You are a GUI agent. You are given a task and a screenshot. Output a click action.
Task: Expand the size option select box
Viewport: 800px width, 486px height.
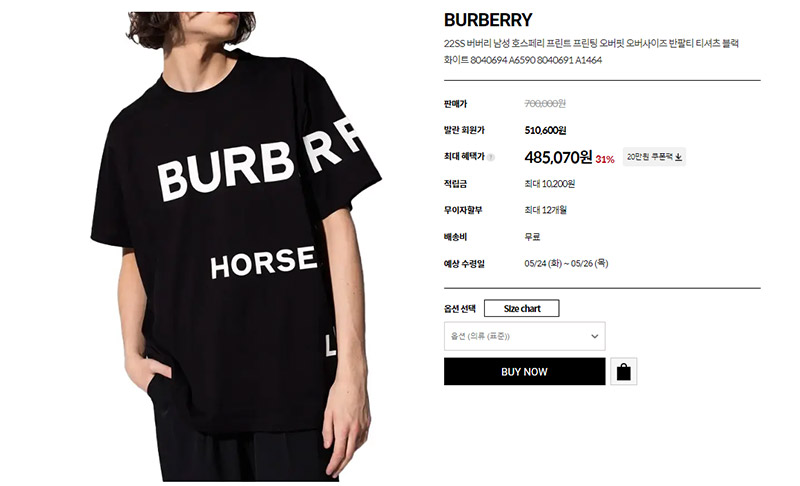[524, 336]
